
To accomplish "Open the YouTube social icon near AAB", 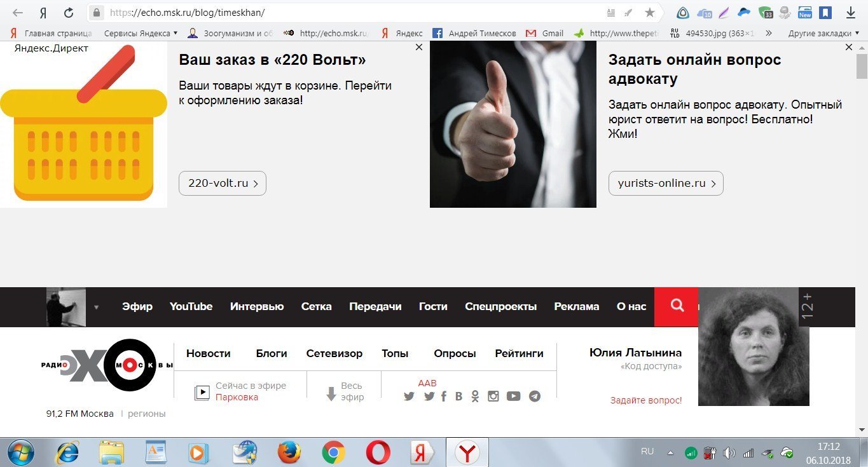I will [x=513, y=396].
